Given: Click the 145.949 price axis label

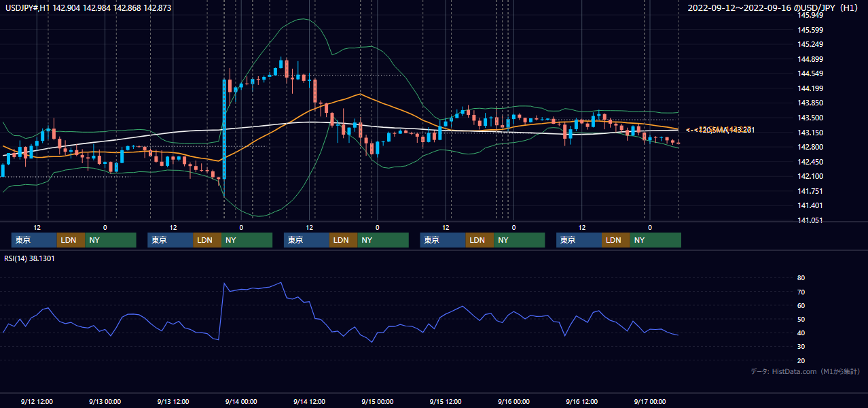Looking at the screenshot, I should point(811,16).
